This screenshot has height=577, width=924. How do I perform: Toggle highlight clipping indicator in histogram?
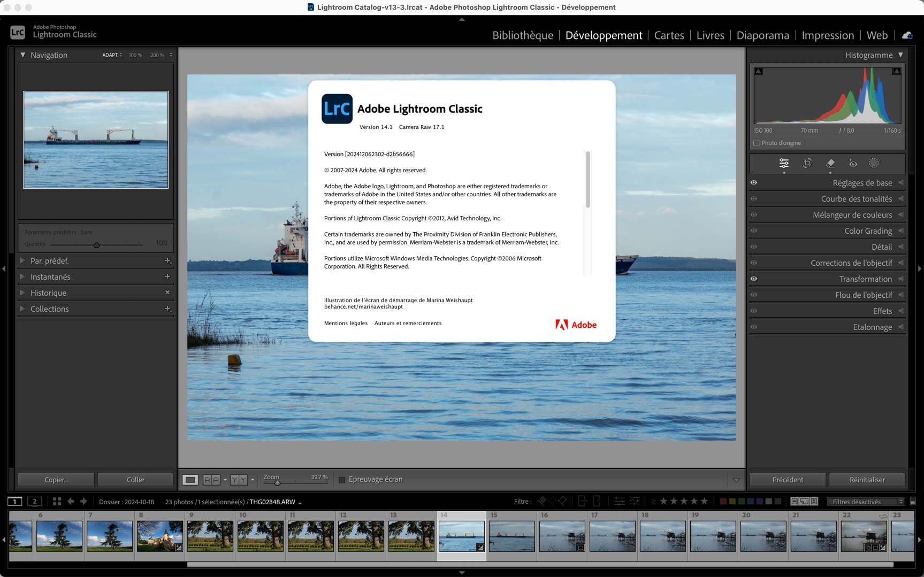(x=897, y=71)
